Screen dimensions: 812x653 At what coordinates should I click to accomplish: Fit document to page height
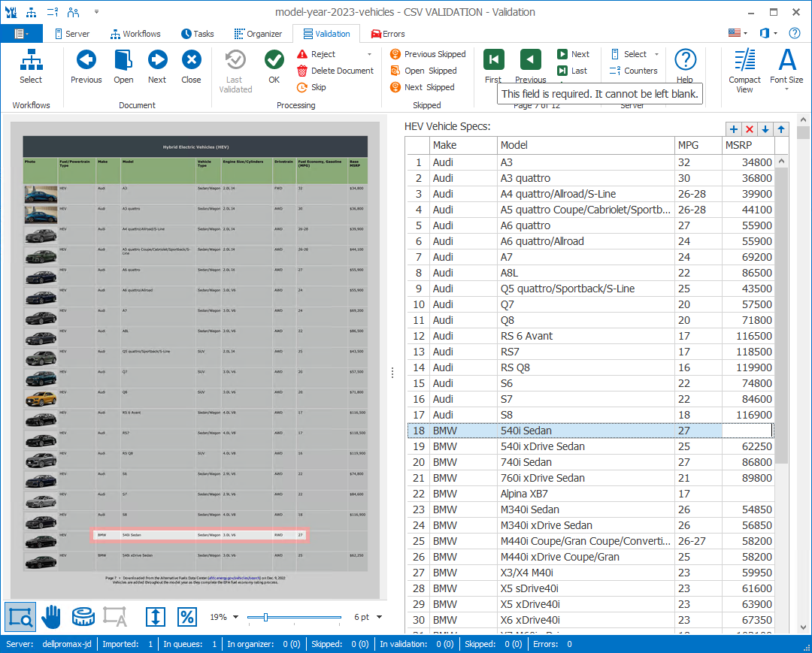click(156, 617)
